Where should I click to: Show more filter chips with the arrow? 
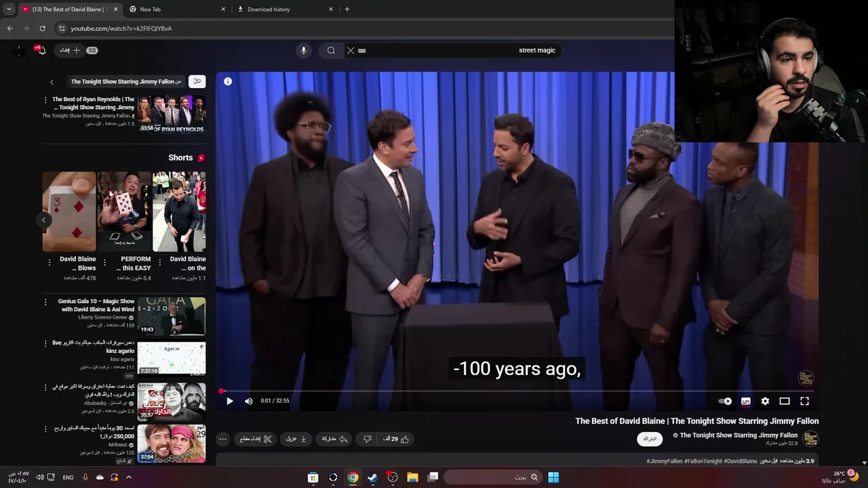click(x=52, y=81)
